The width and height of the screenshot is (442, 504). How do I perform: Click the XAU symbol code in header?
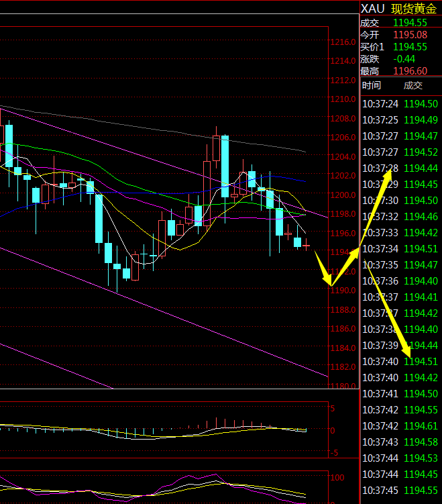click(373, 8)
